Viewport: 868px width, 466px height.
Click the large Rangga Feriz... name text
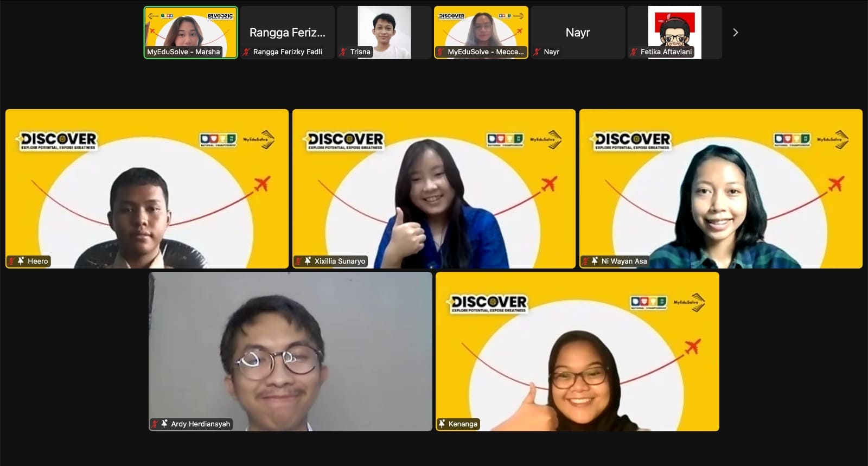288,33
